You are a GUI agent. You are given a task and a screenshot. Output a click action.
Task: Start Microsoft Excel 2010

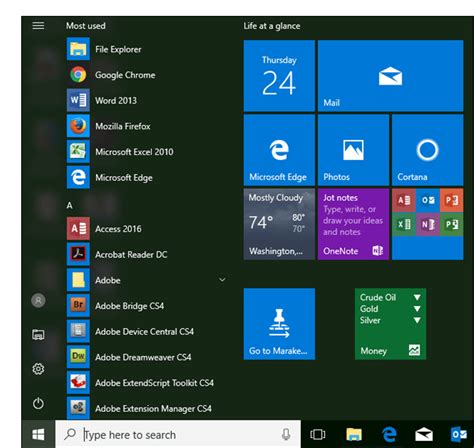(147, 152)
